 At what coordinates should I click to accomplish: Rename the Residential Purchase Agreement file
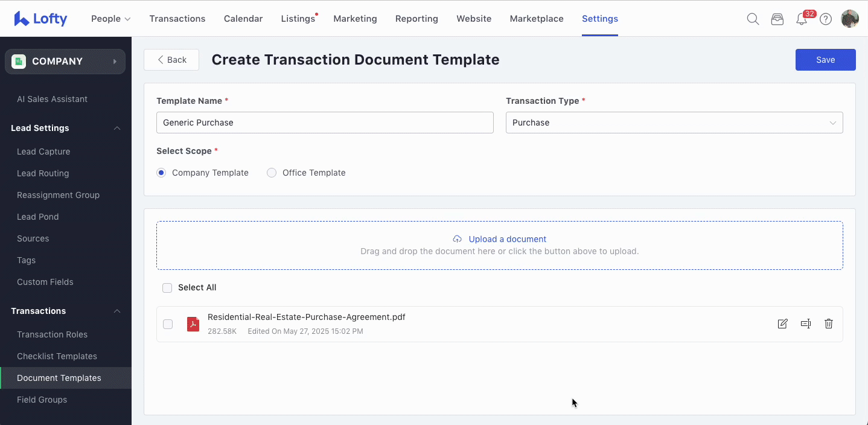click(x=806, y=324)
